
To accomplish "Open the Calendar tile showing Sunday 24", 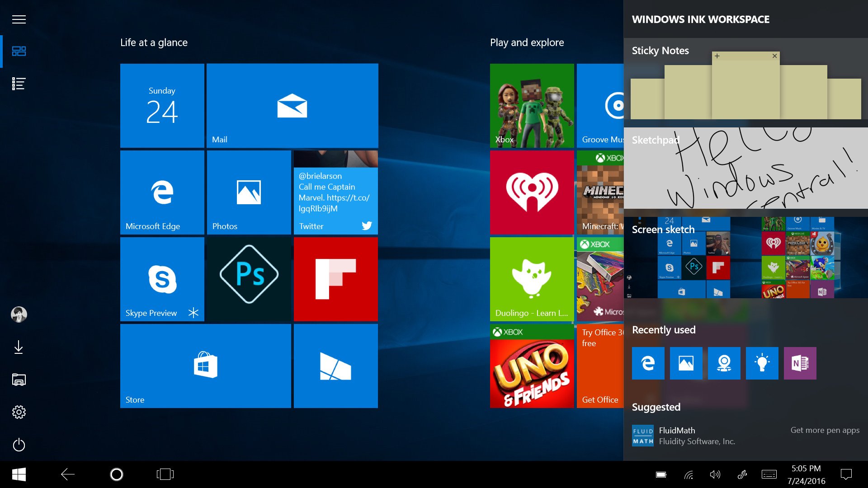I will point(162,106).
